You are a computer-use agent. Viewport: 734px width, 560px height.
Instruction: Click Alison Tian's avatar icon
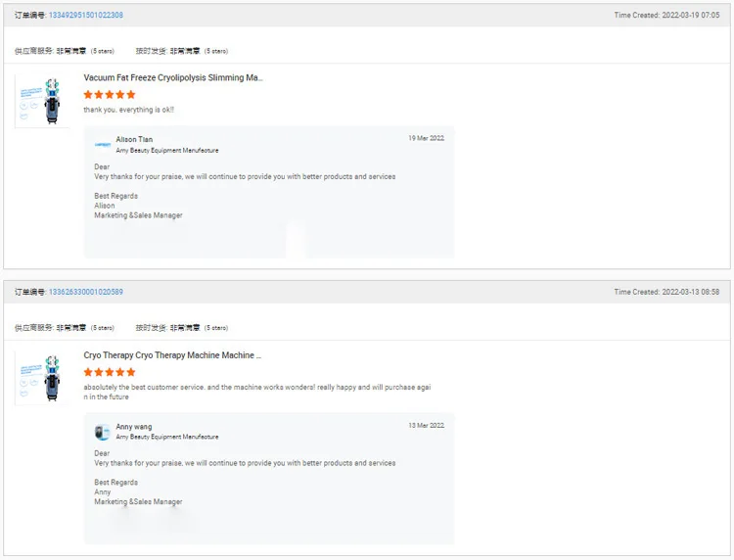pyautogui.click(x=103, y=145)
